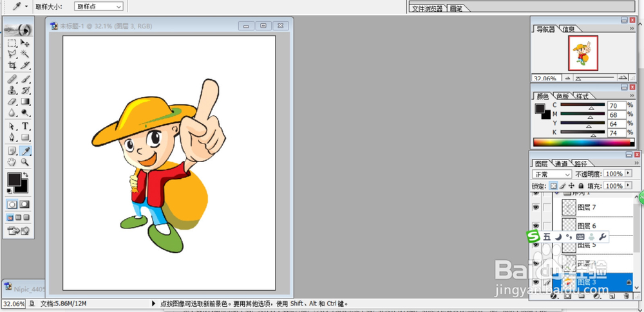This screenshot has width=644, height=312.
Task: Switch to standard screen mode
Action: (10, 217)
